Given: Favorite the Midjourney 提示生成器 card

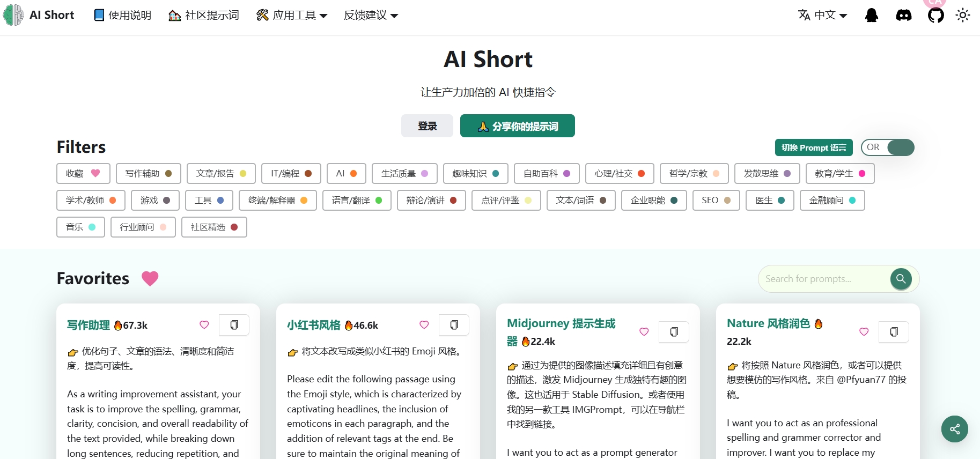Looking at the screenshot, I should tap(644, 332).
